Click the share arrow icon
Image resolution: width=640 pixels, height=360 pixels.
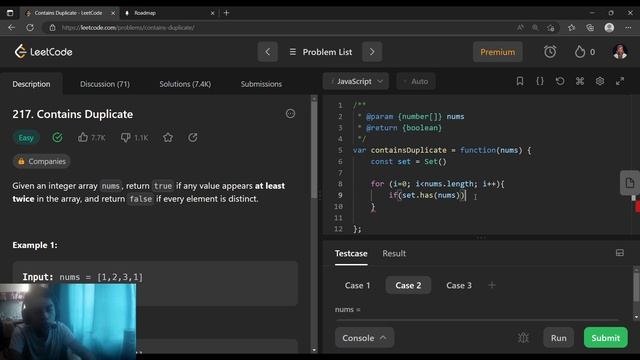click(x=193, y=138)
